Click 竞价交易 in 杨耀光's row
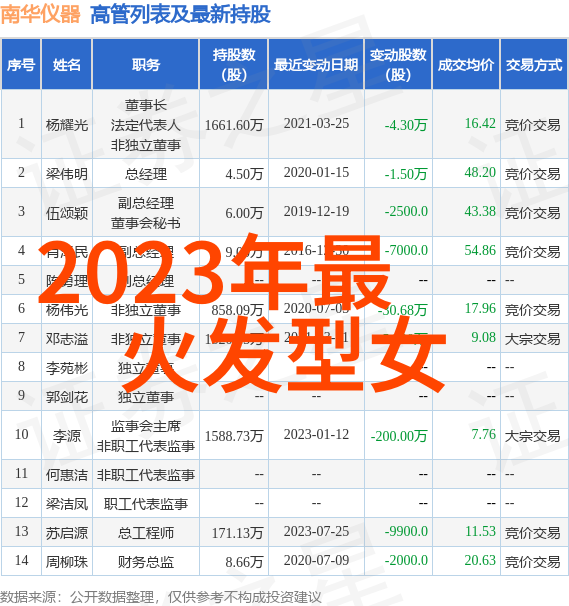Image resolution: width=569 pixels, height=606 pixels. pos(532,124)
